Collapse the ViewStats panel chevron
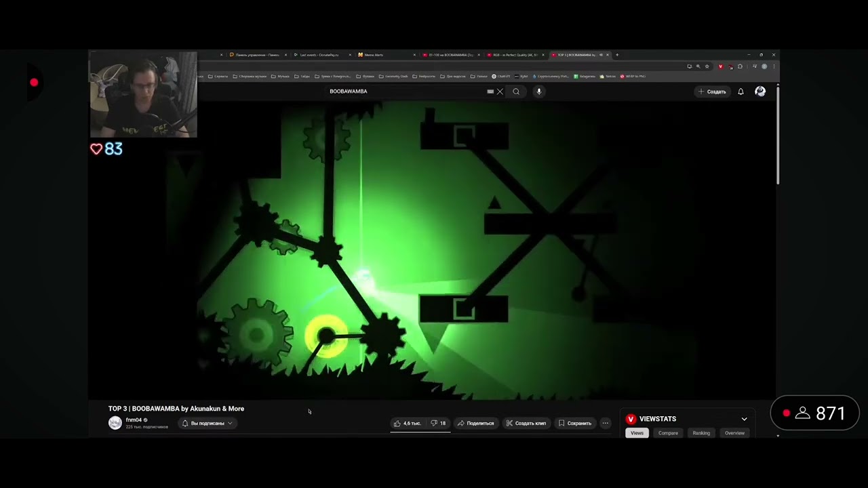Image resolution: width=868 pixels, height=488 pixels. [x=744, y=420]
